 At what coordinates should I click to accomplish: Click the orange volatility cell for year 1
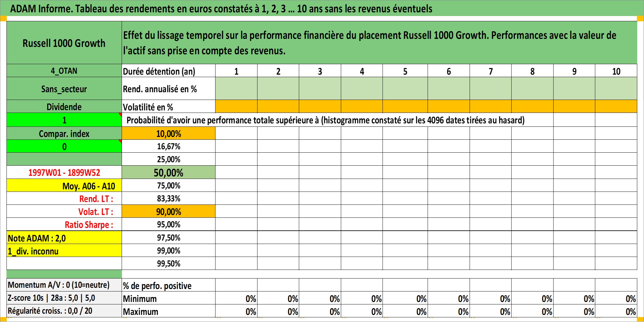[x=236, y=106]
